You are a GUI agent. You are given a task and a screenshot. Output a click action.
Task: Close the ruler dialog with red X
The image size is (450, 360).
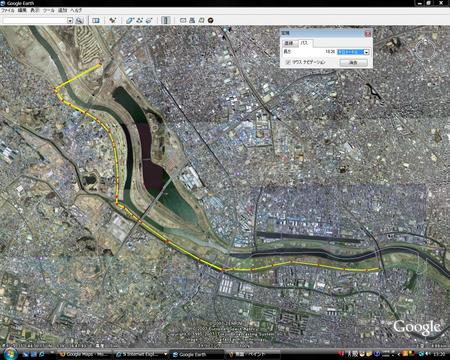pyautogui.click(x=368, y=34)
